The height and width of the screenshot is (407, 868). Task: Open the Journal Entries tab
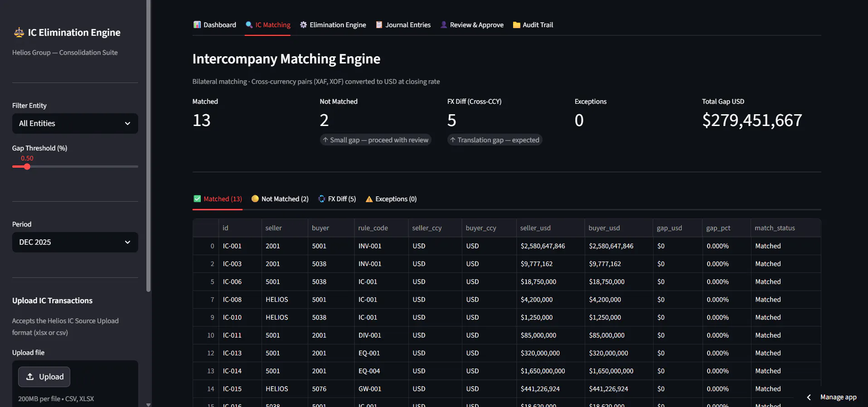coord(403,24)
